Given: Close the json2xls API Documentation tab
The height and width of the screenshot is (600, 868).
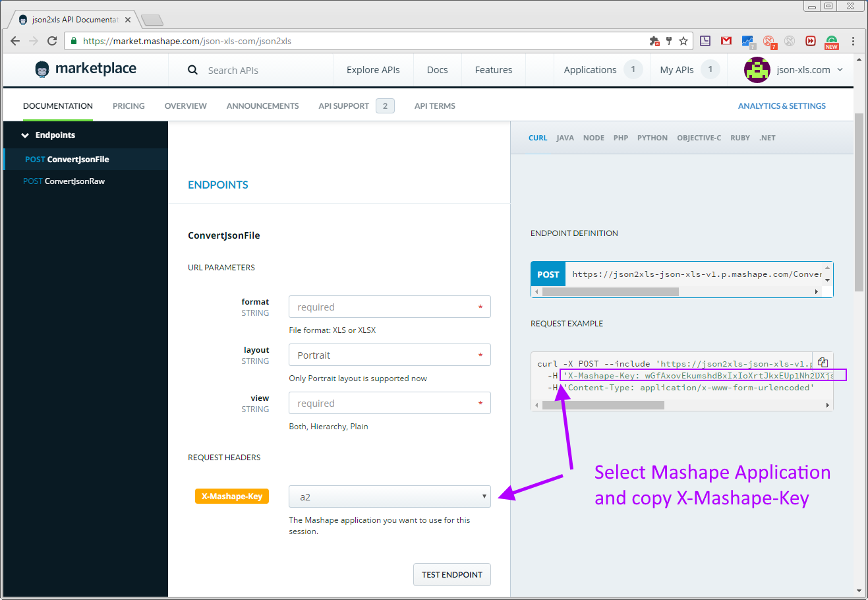Looking at the screenshot, I should tap(128, 20).
